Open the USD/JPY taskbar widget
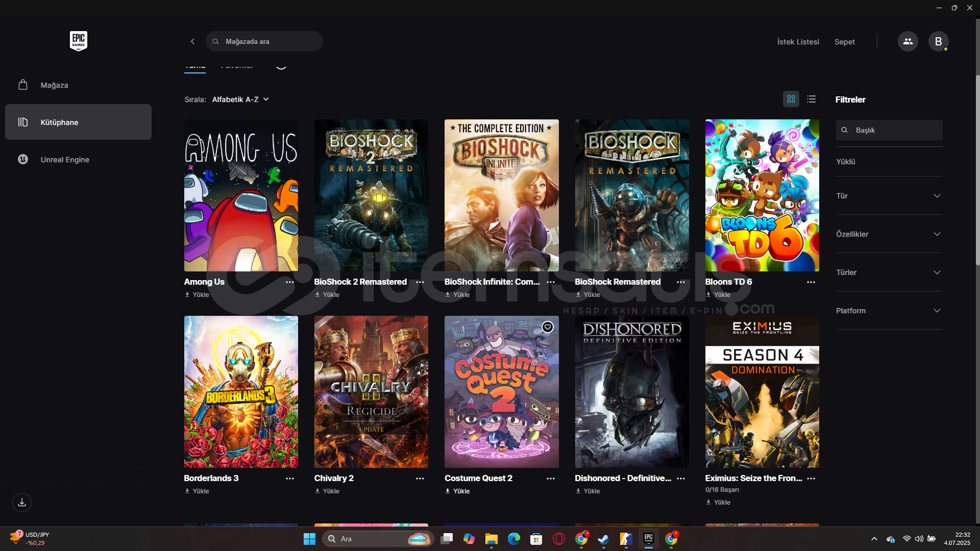This screenshot has width=980, height=551. point(30,539)
